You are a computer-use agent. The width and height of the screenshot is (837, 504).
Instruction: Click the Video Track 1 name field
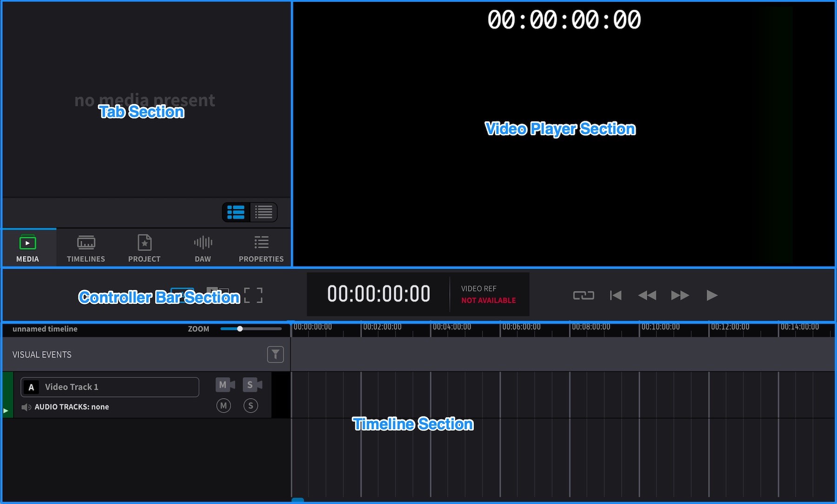(x=110, y=387)
